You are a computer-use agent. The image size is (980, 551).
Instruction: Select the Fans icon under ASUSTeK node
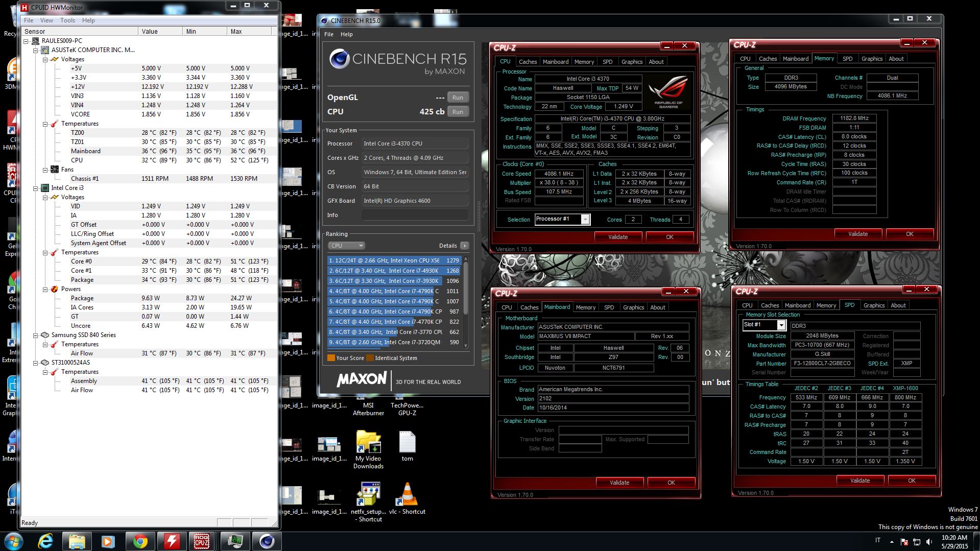(55, 170)
